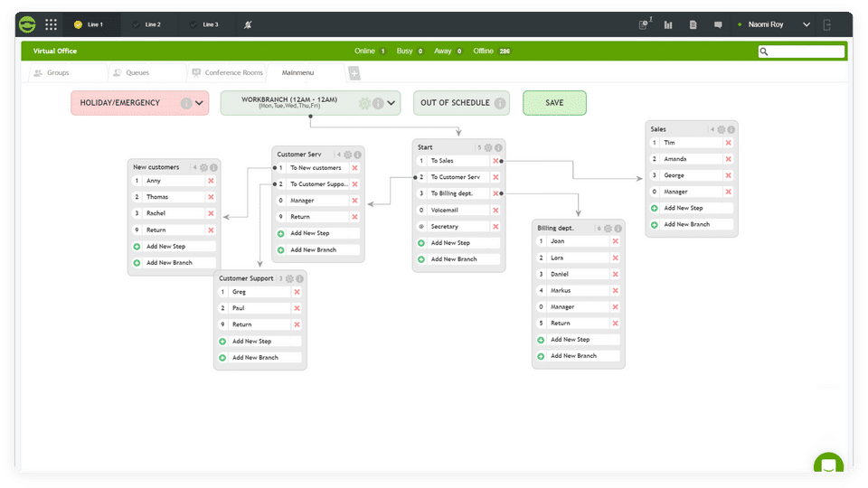The height and width of the screenshot is (488, 868).
Task: Click the OUT OF SCHEDULE button
Action: point(461,103)
